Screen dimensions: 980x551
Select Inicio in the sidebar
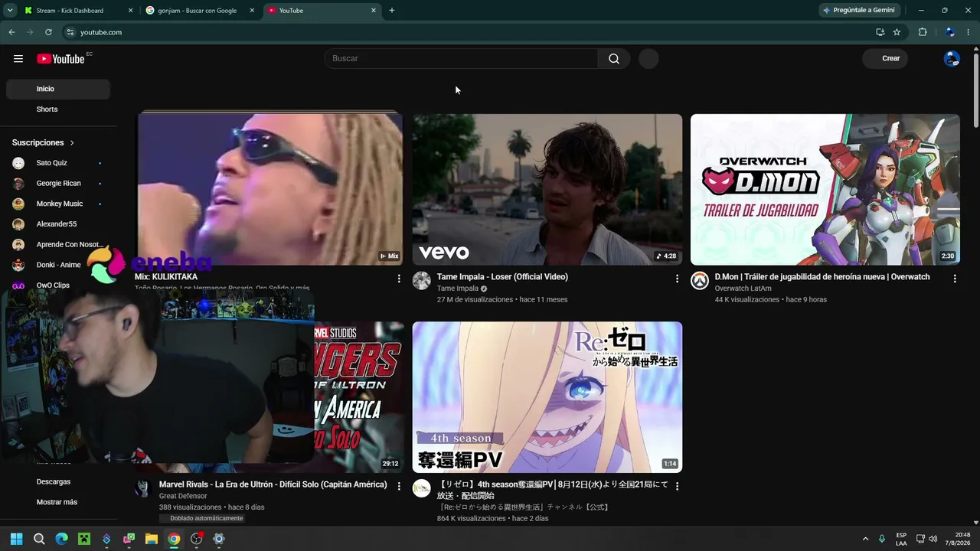coord(58,89)
